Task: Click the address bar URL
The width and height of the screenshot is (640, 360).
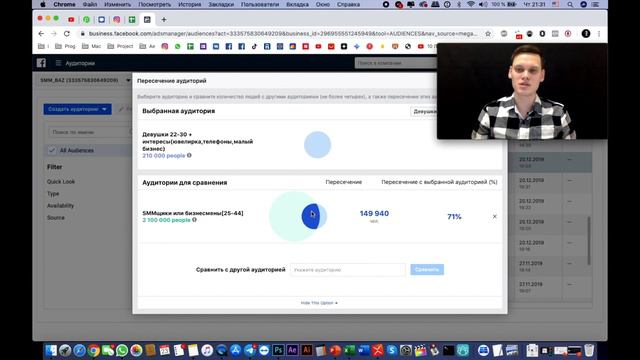Action: tap(282, 34)
